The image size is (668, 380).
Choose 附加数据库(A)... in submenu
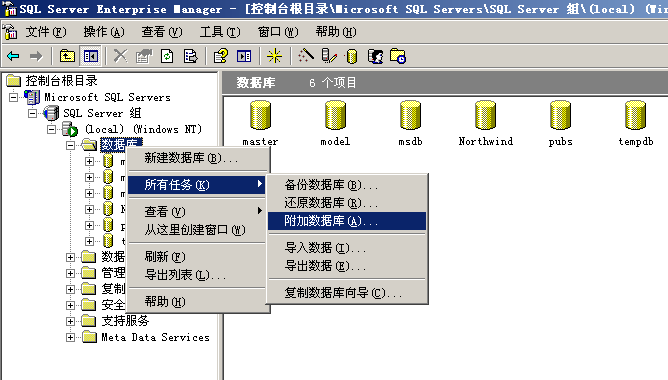[x=347, y=221]
